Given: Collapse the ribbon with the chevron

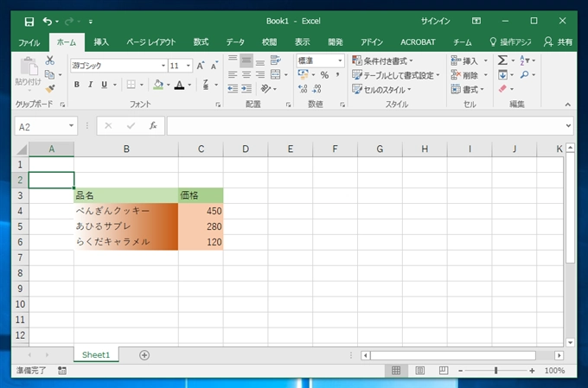Looking at the screenshot, I should pos(568,105).
